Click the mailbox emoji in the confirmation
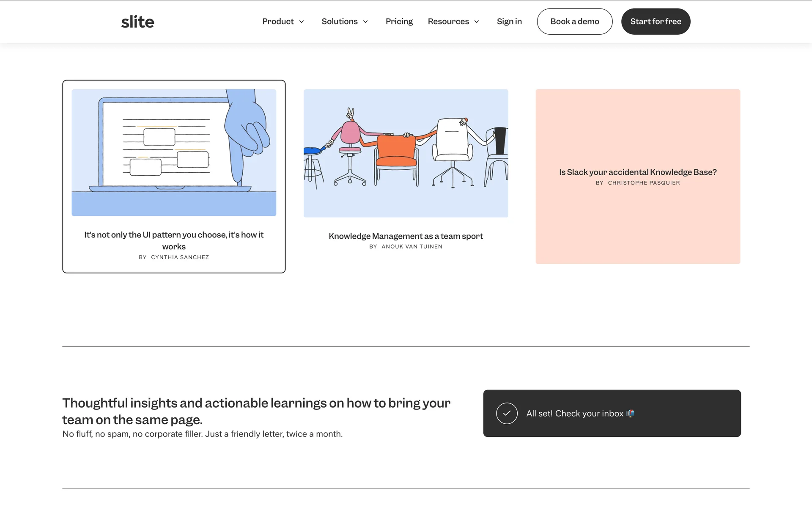This screenshot has height=508, width=812. point(630,414)
